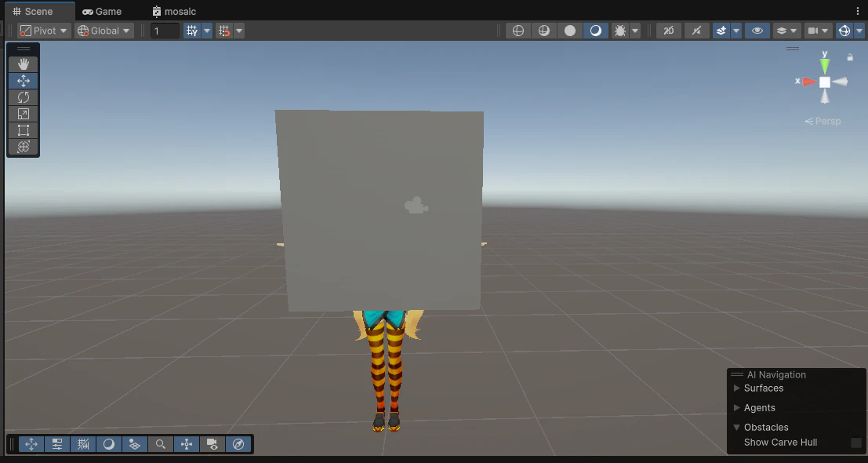Switch to the Game tab

(102, 12)
